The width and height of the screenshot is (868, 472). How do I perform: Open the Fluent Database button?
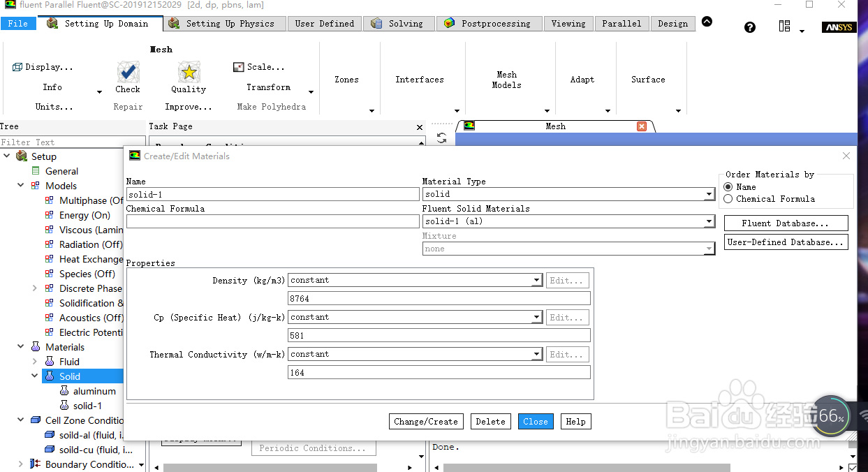786,223
